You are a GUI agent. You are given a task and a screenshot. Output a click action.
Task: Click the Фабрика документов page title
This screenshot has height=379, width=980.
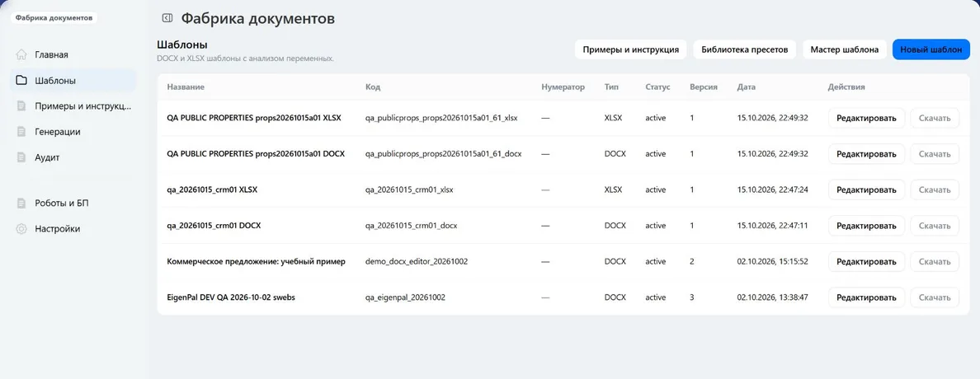(258, 18)
